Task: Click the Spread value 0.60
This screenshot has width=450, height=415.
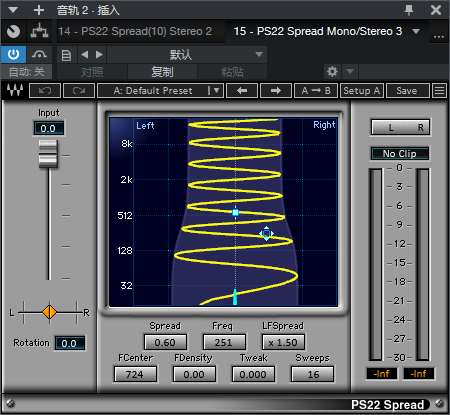Action: pyautogui.click(x=165, y=342)
